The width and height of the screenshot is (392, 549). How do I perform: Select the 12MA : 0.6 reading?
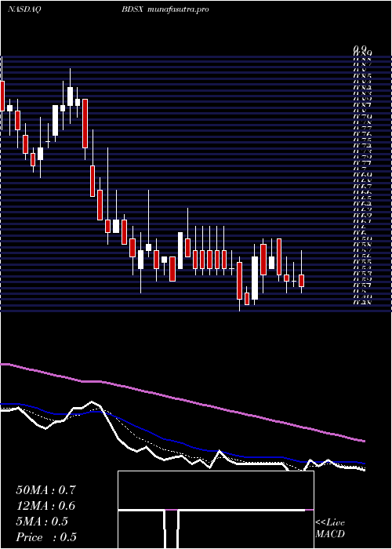[45, 506]
